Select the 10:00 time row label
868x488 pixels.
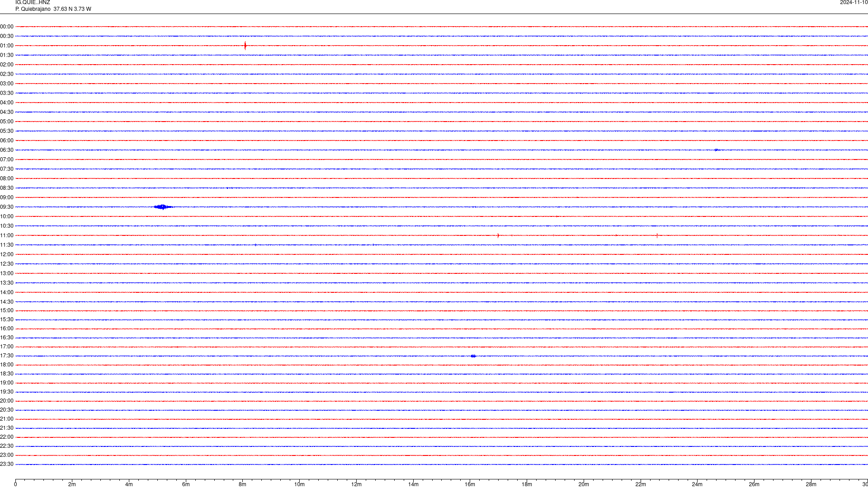pyautogui.click(x=7, y=216)
